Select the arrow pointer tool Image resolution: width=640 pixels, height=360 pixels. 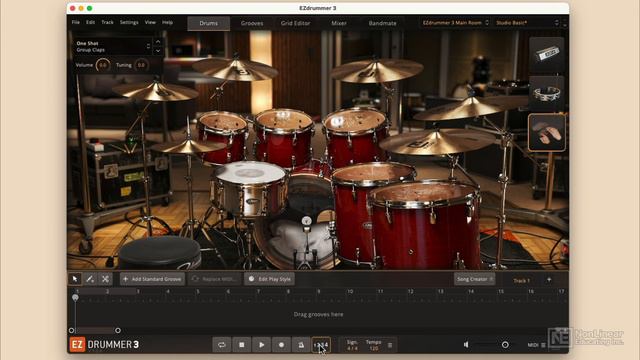tap(75, 279)
